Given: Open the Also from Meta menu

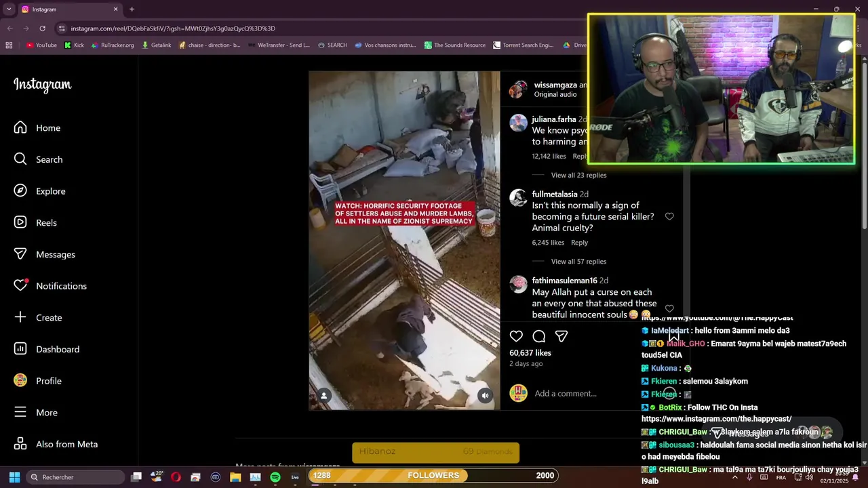Looking at the screenshot, I should [x=56, y=444].
